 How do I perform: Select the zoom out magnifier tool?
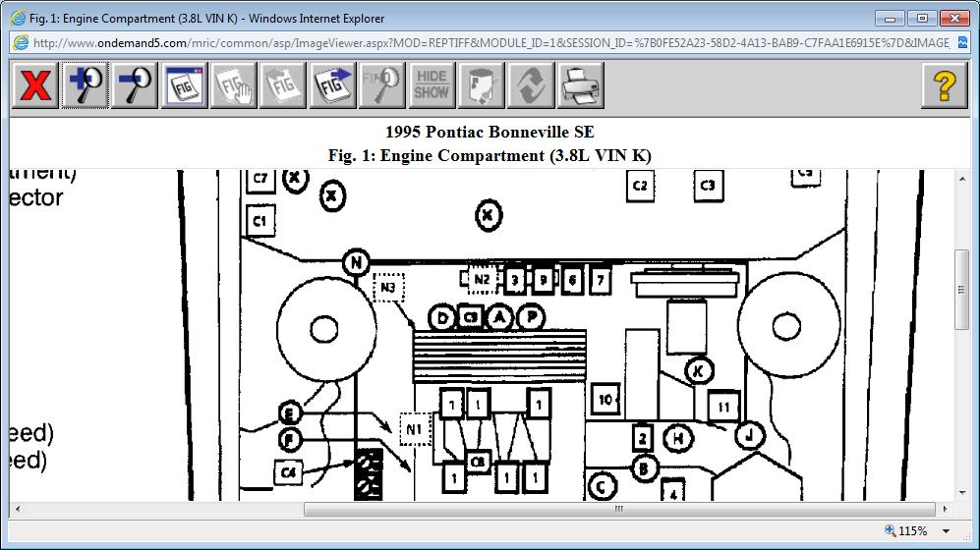point(135,84)
